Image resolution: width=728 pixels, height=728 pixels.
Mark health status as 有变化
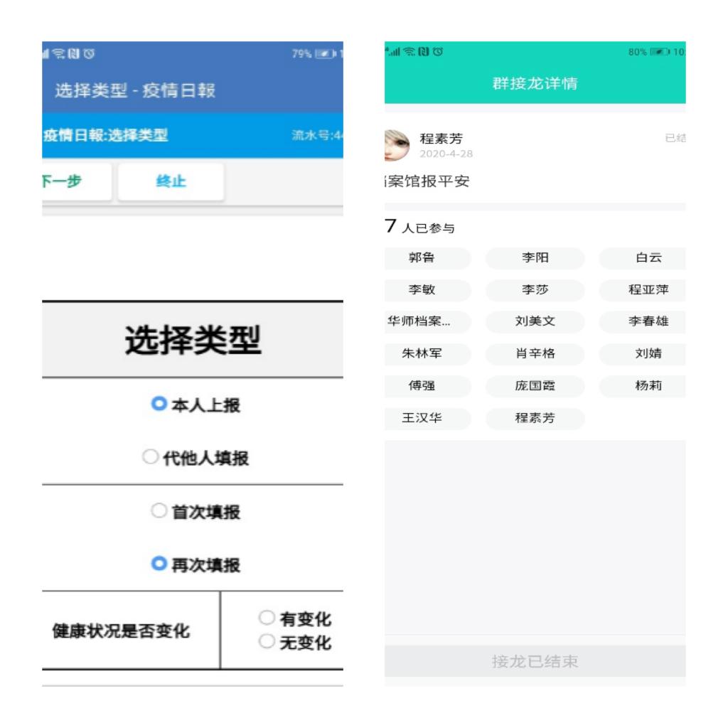pyautogui.click(x=267, y=619)
